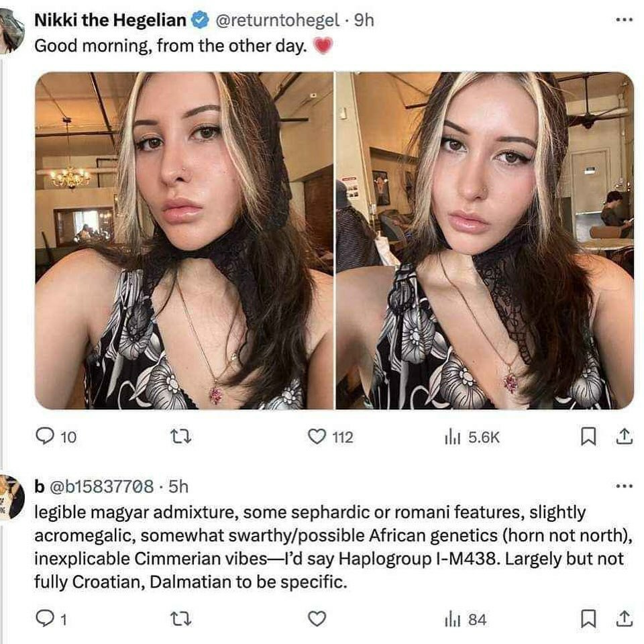View analytics showing 5.6K views
Screen dimensions: 644x644
[x=472, y=437]
